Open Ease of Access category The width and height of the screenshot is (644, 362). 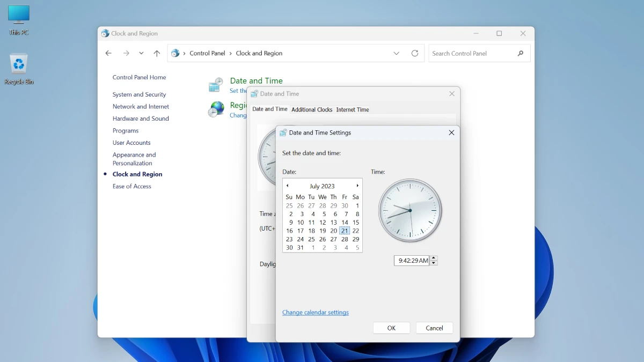coord(132,187)
